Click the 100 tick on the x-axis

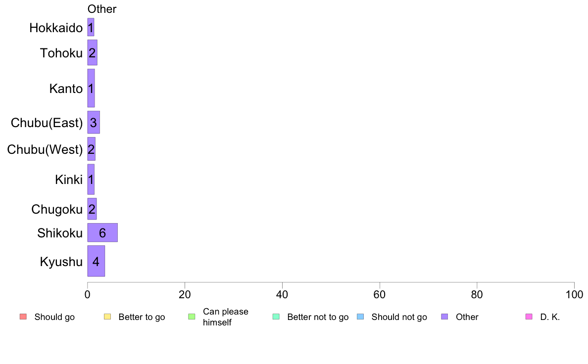click(574, 295)
